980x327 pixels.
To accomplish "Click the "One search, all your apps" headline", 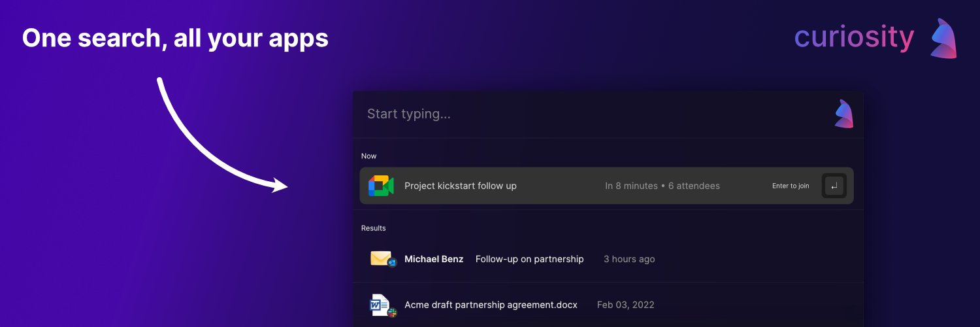I will click(x=175, y=39).
